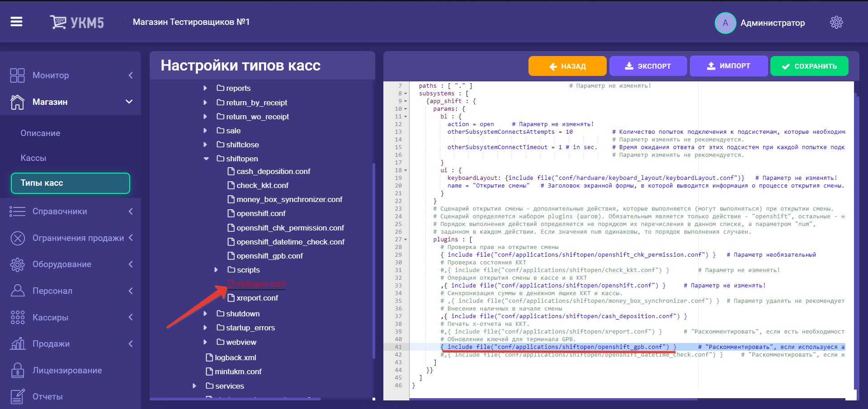Click line number 33 in gutter
The height and width of the screenshot is (409, 868).
(x=398, y=286)
